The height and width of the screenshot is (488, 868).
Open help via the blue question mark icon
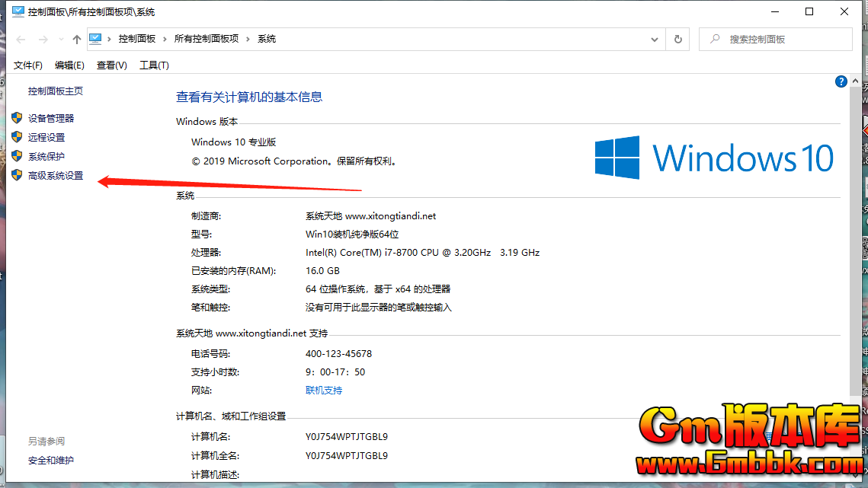[x=841, y=81]
